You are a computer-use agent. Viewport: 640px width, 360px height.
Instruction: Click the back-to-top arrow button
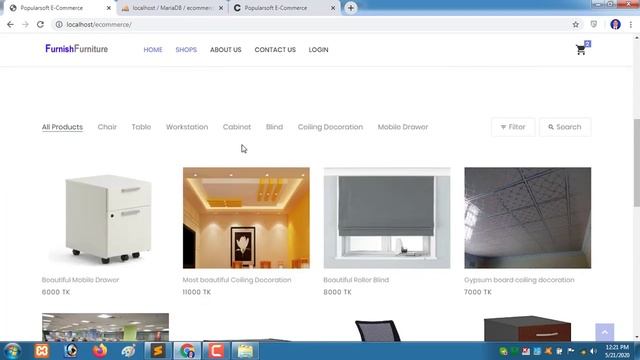604,332
